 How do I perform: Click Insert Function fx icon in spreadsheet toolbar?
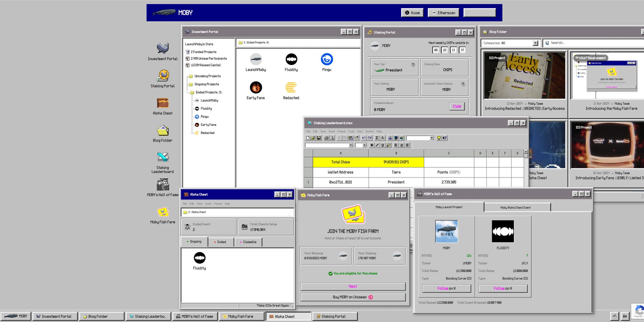point(383,138)
